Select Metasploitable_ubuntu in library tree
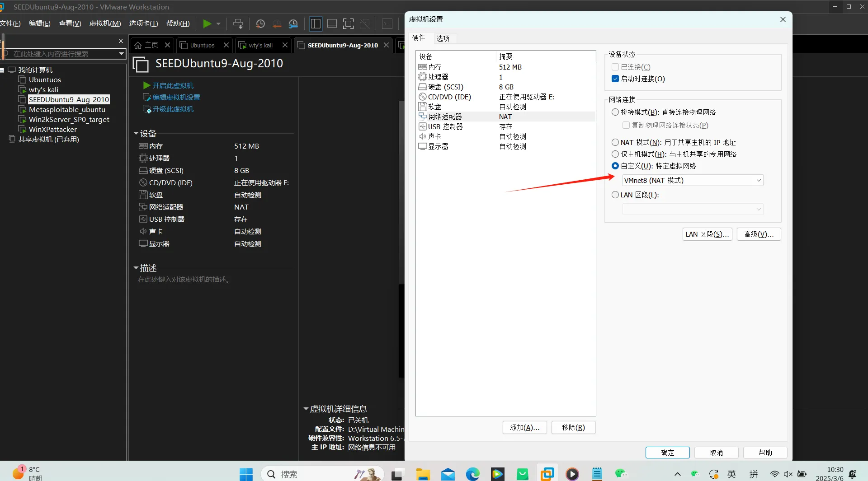Image resolution: width=868 pixels, height=481 pixels. click(x=67, y=109)
